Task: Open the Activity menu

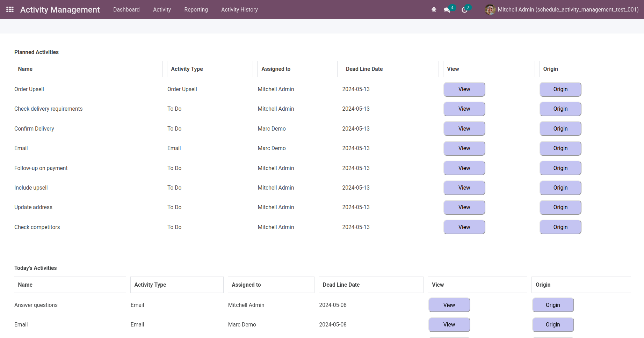Action: point(162,10)
